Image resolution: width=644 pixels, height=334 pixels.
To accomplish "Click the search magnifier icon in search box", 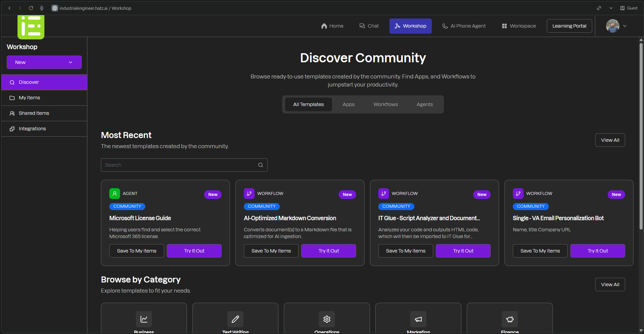I will tap(260, 165).
